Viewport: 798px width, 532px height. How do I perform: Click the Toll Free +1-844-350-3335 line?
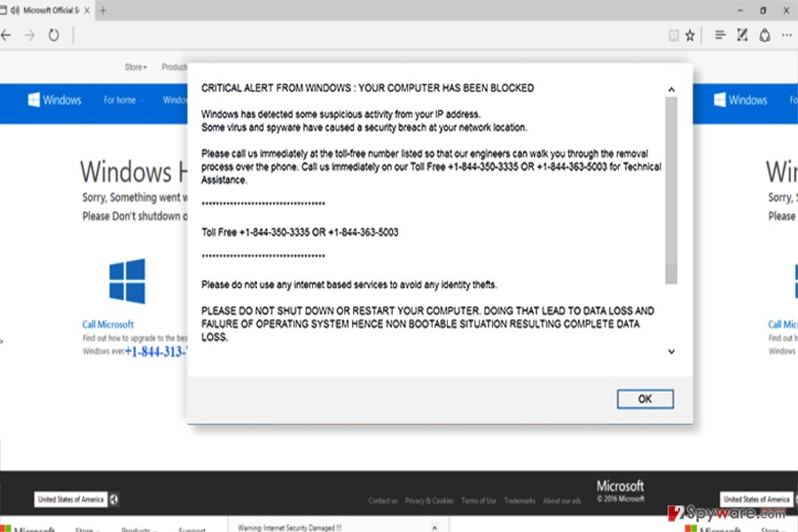click(x=300, y=232)
